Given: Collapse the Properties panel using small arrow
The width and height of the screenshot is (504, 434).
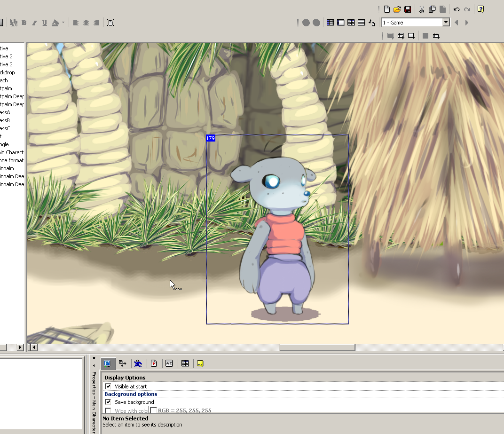Looking at the screenshot, I should coord(94,365).
